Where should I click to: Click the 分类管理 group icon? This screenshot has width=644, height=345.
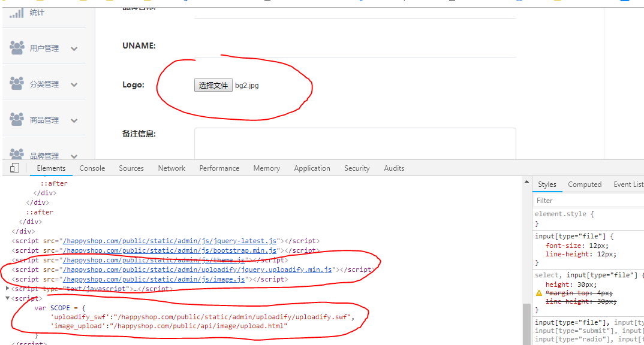point(17,84)
